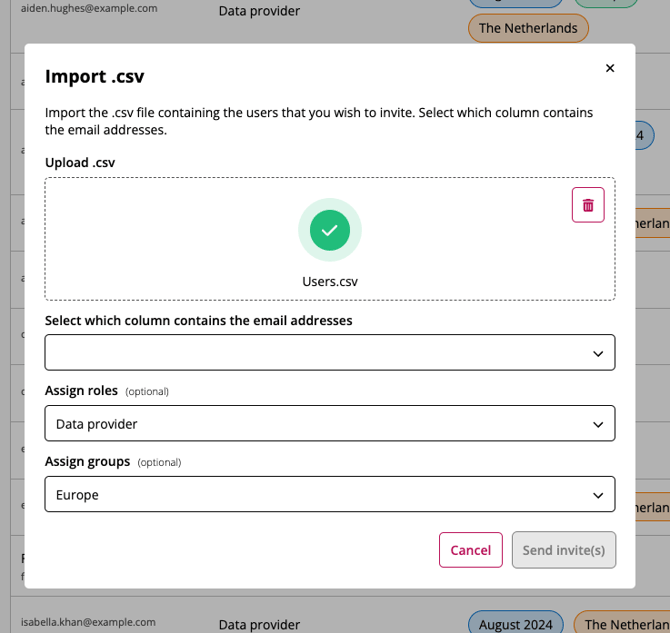
Task: Click the green upload success checkmark
Action: [330, 230]
